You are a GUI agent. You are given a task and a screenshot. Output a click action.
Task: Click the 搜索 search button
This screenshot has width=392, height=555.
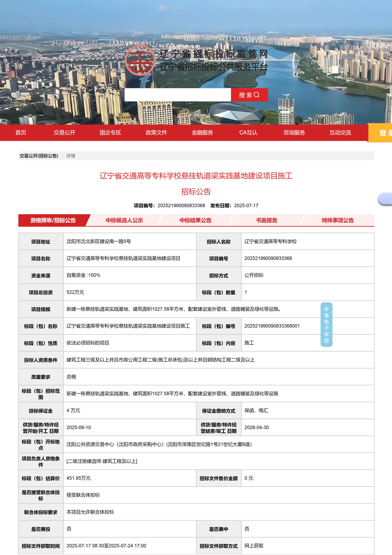coord(249,95)
